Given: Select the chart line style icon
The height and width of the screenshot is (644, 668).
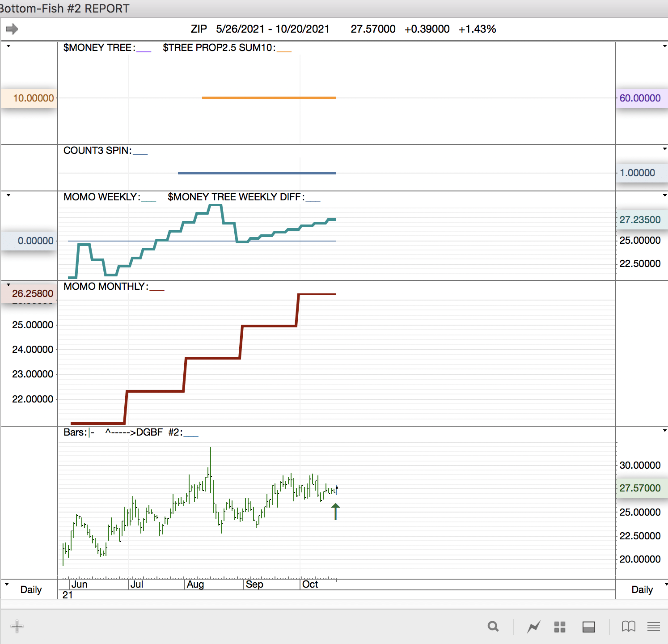Looking at the screenshot, I should [533, 627].
